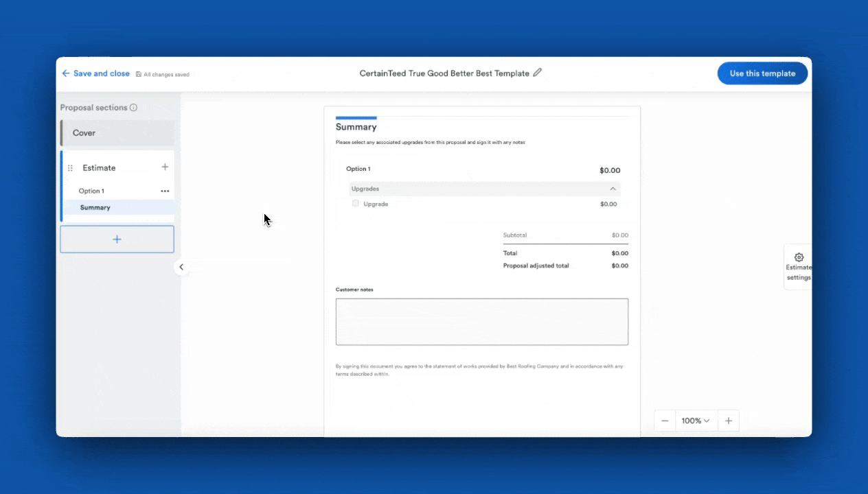
Task: Open the 100% zoom level dropdown
Action: pos(696,421)
